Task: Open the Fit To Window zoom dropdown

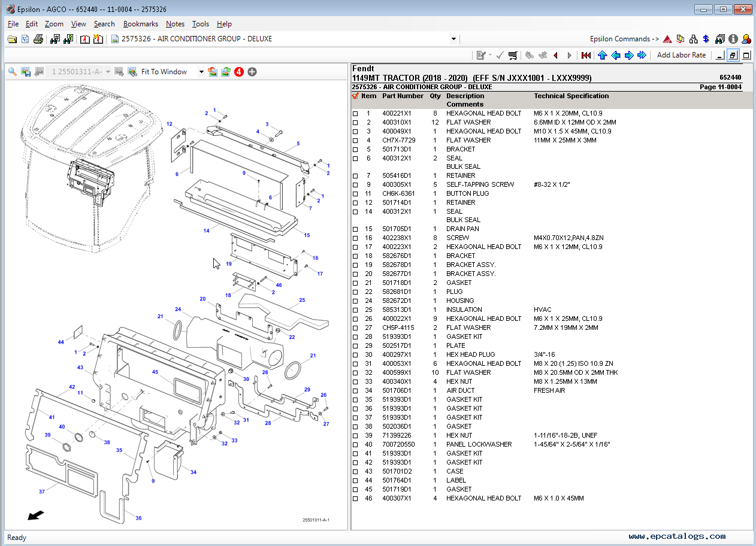Action: click(x=201, y=71)
